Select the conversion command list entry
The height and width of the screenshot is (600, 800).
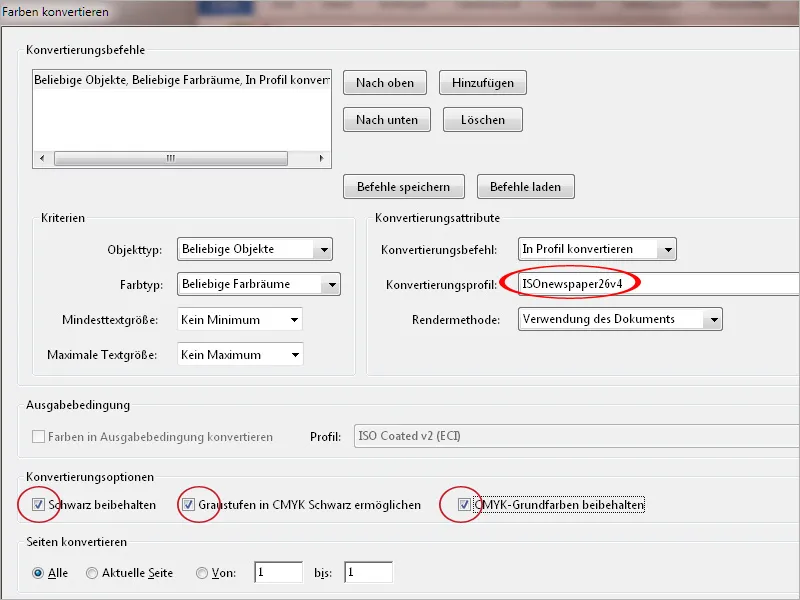tap(182, 80)
